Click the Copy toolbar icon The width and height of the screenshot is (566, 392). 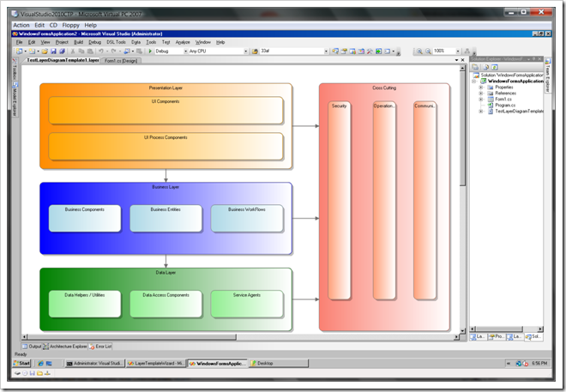coord(81,51)
